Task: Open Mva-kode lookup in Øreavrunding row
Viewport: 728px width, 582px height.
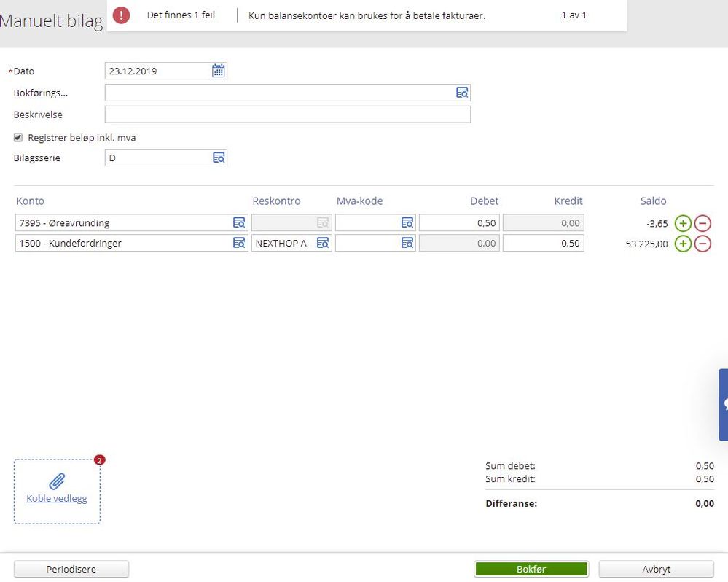Action: pyautogui.click(x=407, y=222)
